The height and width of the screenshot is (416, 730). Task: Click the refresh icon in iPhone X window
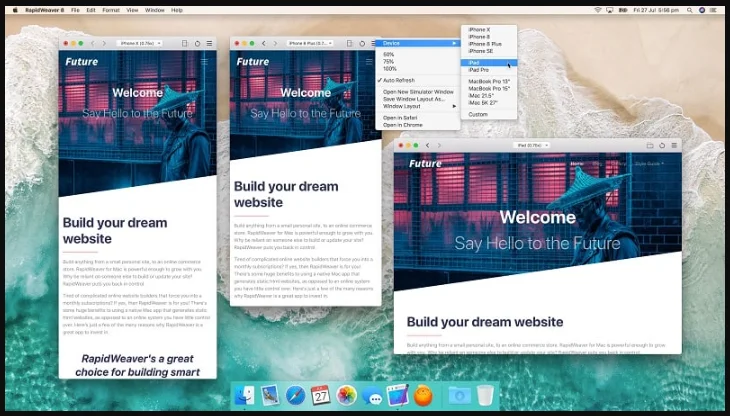[197, 43]
